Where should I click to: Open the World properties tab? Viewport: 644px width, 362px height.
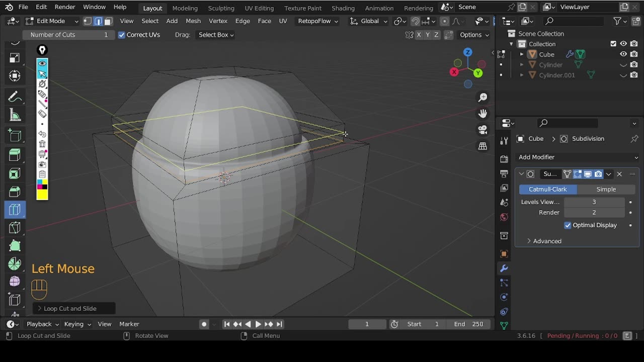(x=504, y=217)
